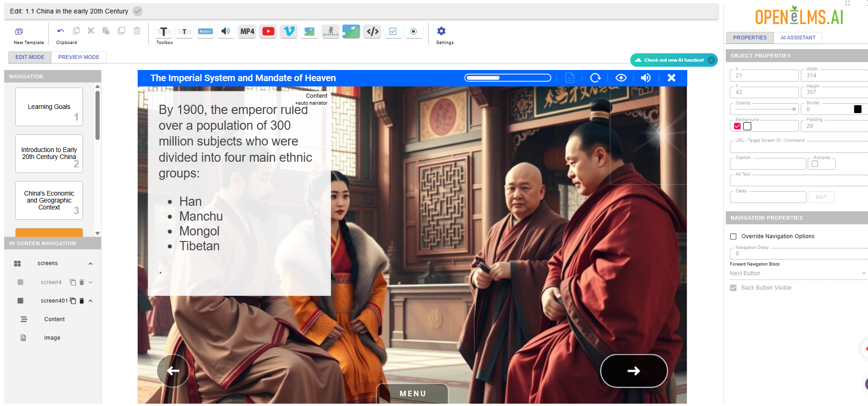This screenshot has width=868, height=406.
Task: Select the scissors Cut icon
Action: pyautogui.click(x=91, y=31)
